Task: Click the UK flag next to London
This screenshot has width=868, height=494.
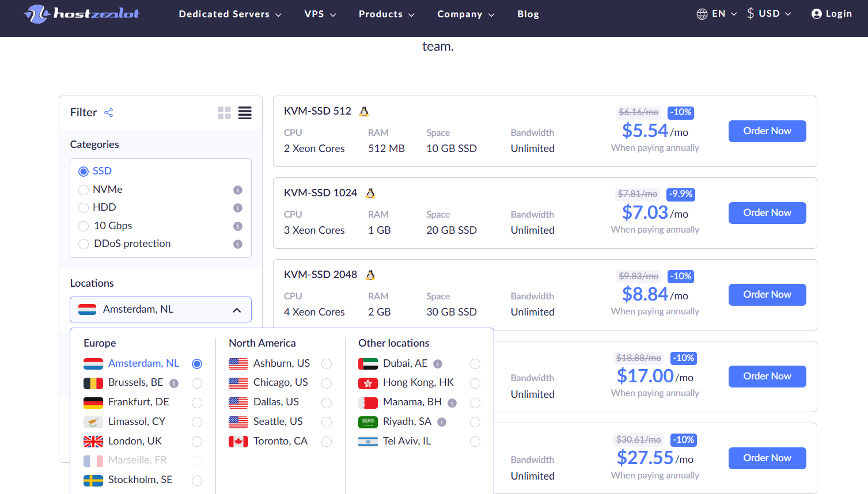Action: (93, 442)
